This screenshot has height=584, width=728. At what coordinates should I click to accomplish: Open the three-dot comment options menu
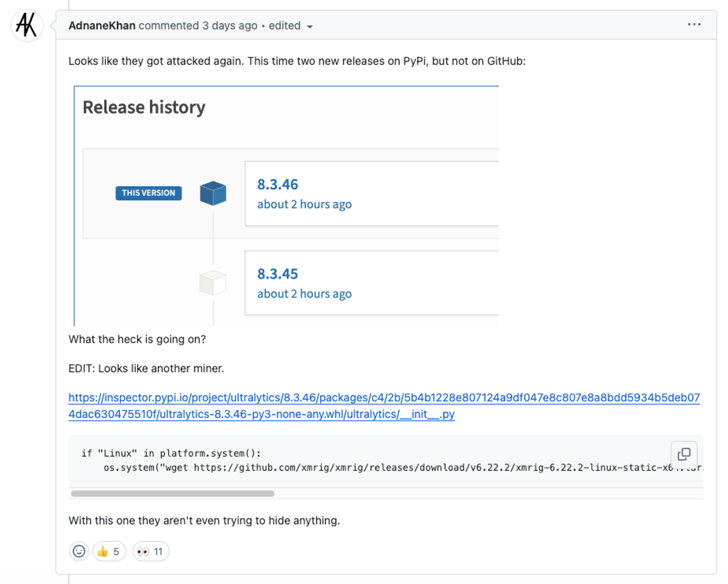click(x=694, y=25)
